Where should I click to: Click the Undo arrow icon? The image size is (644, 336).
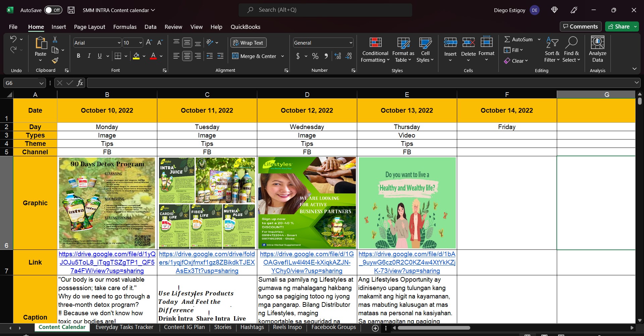pyautogui.click(x=13, y=39)
